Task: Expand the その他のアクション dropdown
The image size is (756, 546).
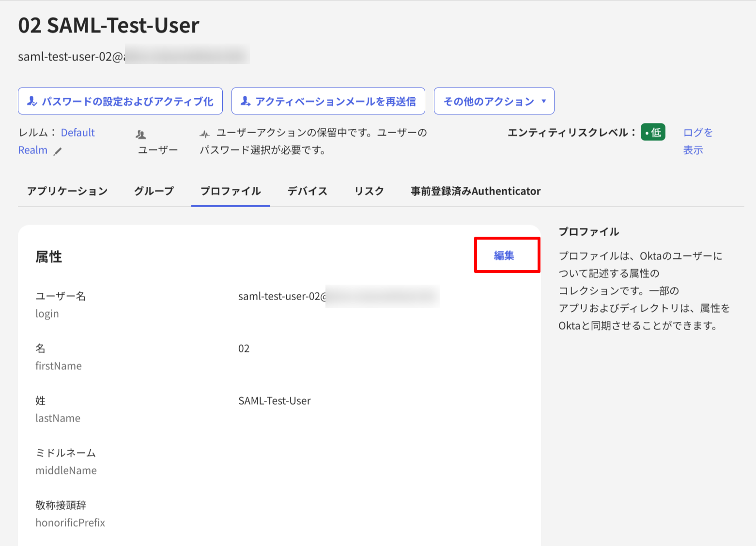Action: [x=494, y=101]
